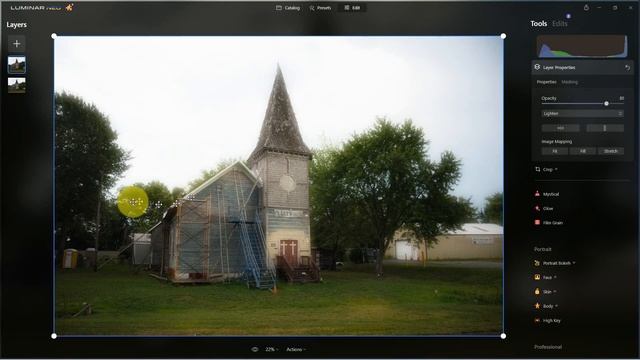Click the top-left transform corner handle
This screenshot has width=640, height=360.
[54, 36]
